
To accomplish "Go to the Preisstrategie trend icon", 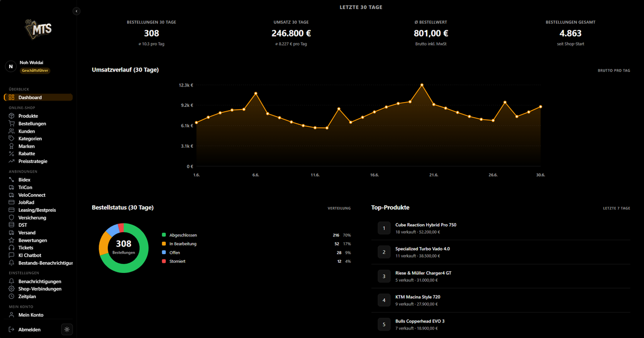I will [x=12, y=161].
